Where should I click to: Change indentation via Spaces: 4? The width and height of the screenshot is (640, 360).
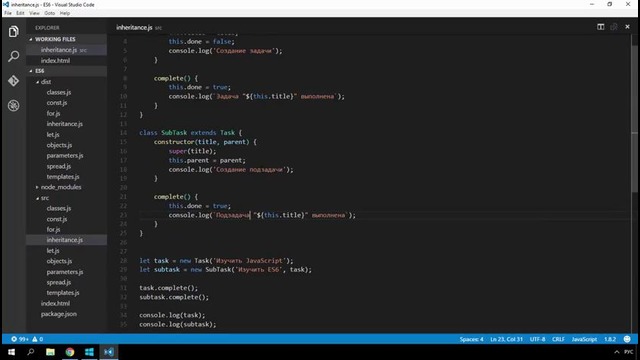tap(471, 339)
